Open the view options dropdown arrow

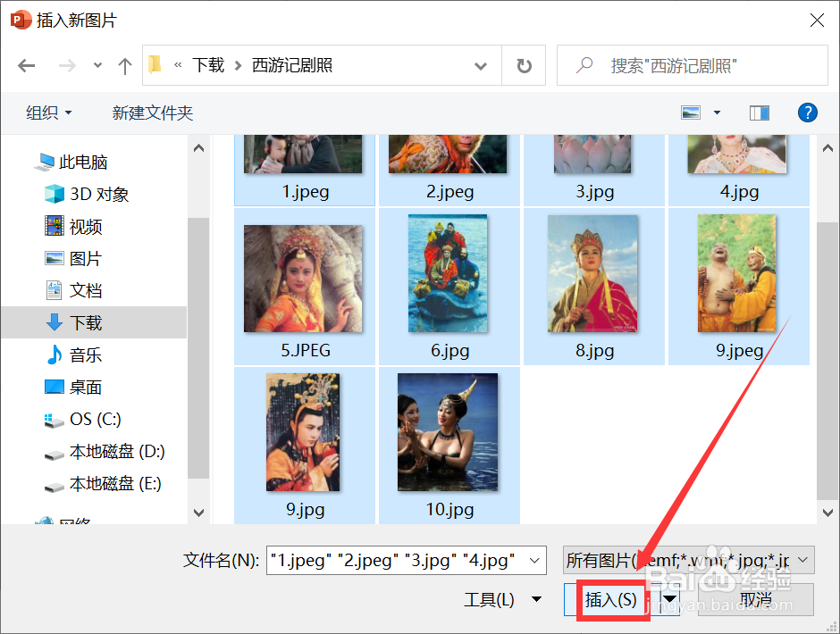click(x=717, y=113)
